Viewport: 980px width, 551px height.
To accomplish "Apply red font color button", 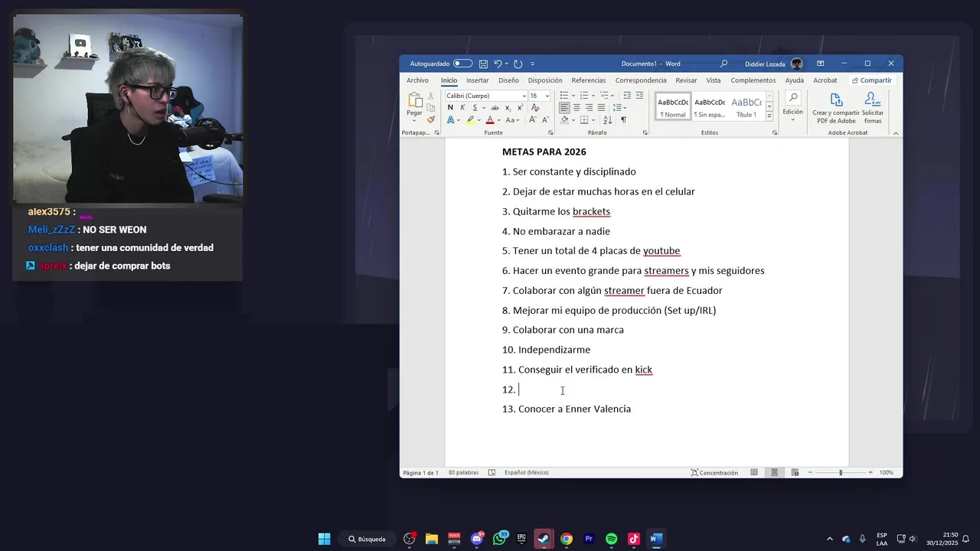I will (490, 120).
